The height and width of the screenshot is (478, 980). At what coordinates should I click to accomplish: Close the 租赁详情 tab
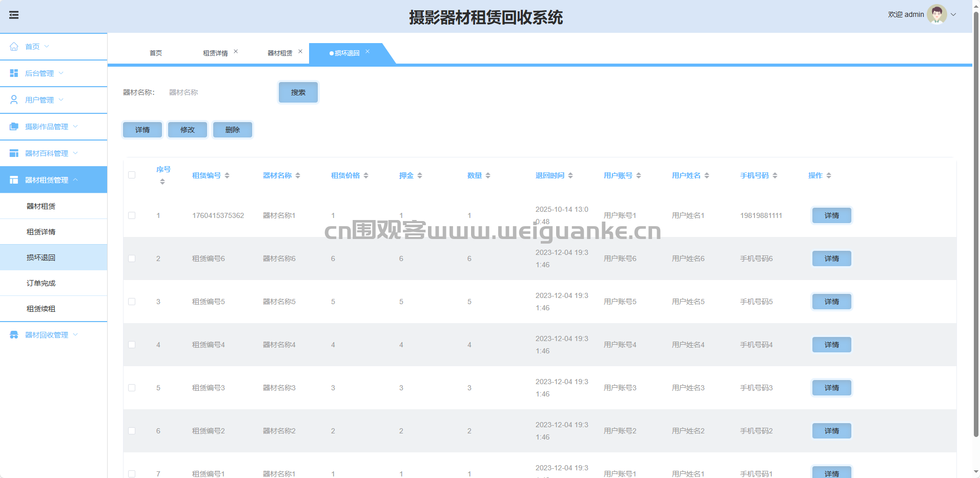236,51
